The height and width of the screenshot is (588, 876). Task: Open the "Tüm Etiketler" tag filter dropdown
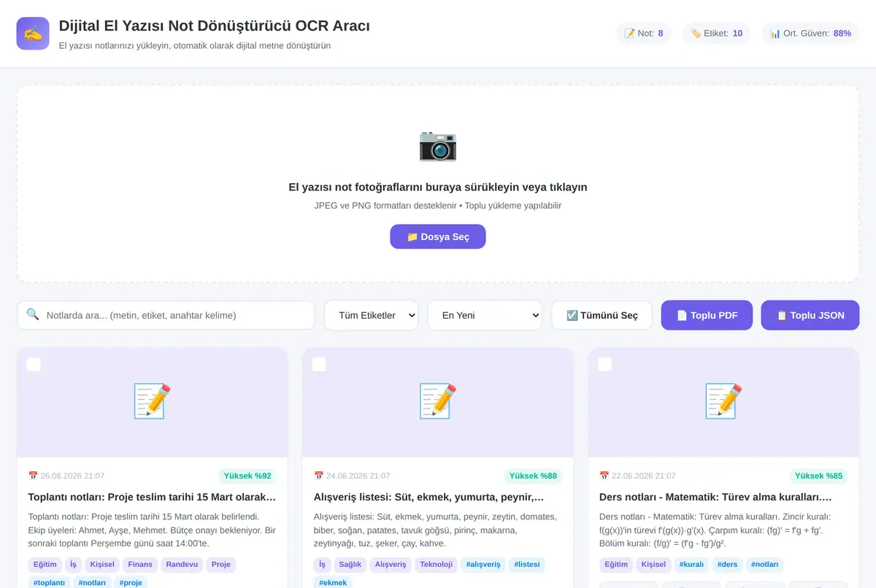pos(371,315)
